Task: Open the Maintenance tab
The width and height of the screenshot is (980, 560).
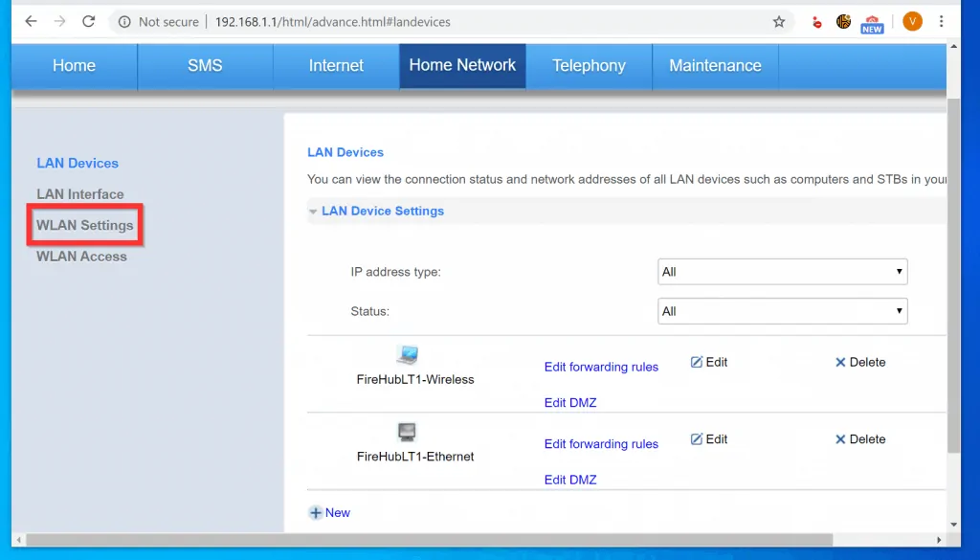Action: pos(715,66)
